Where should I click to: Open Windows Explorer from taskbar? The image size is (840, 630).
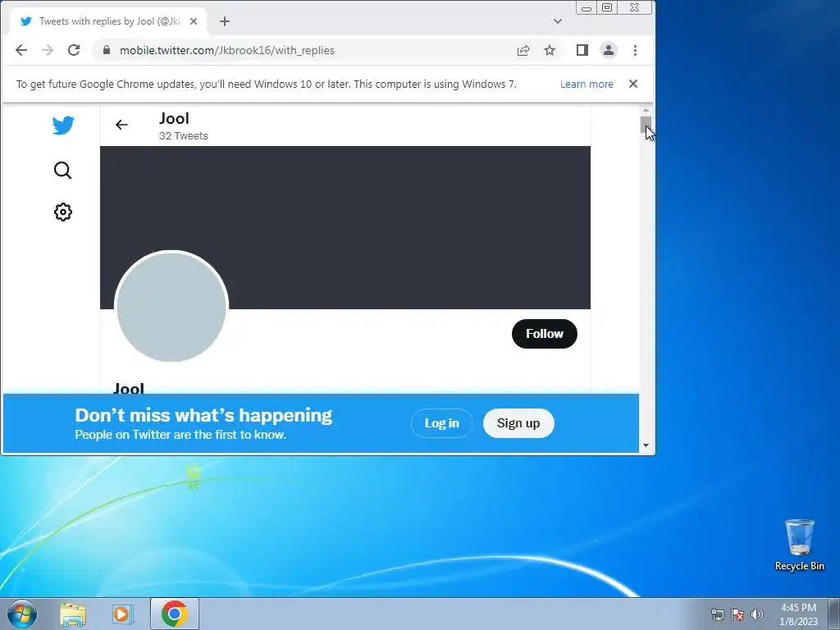[73, 614]
